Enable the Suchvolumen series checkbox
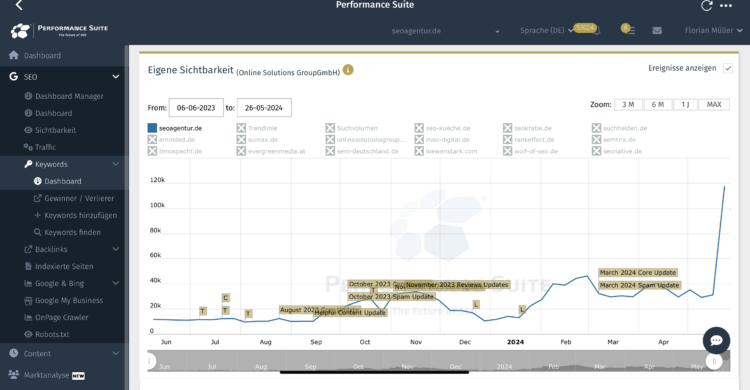 point(330,128)
